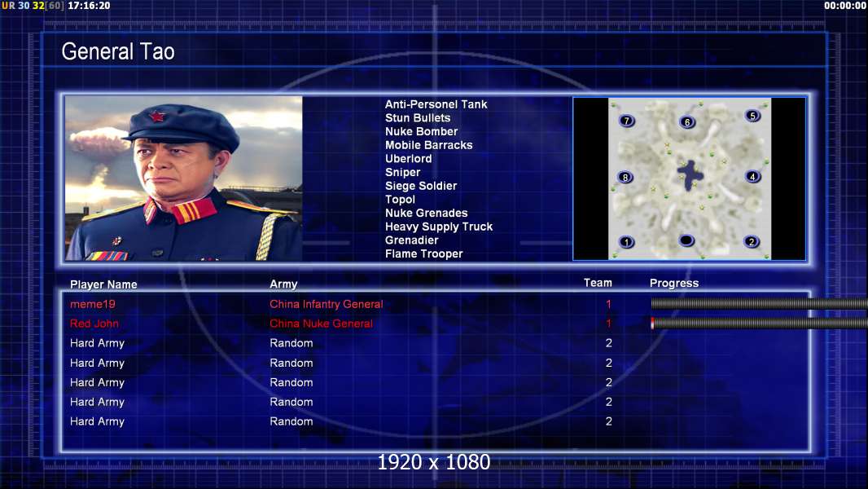
Task: Click the 'Army' column header
Action: (283, 284)
